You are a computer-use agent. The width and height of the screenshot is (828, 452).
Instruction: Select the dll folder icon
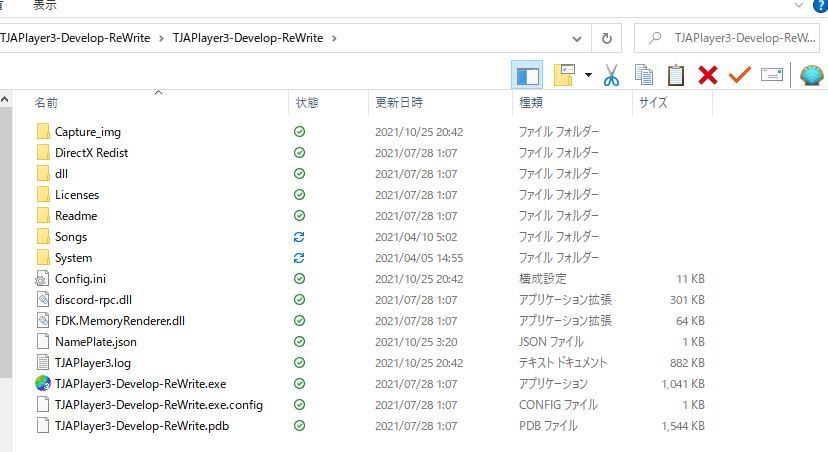pos(43,174)
